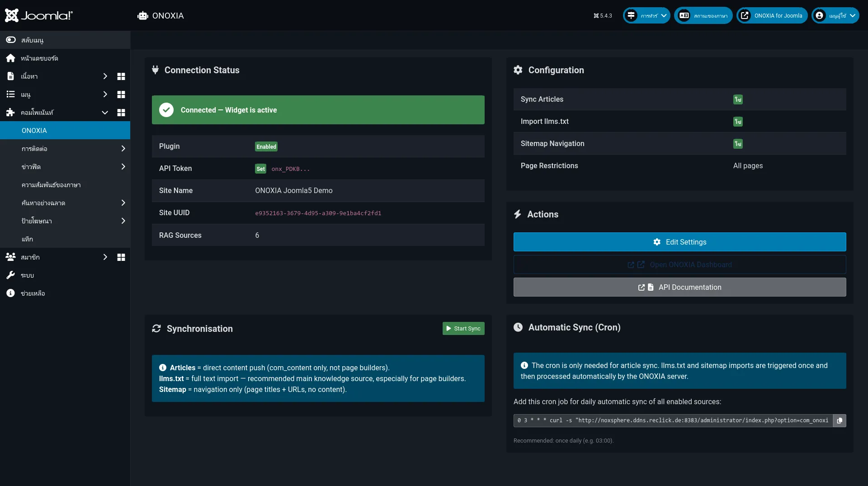
Task: Collapse the คอมโพเนนท์ submenu chevron
Action: point(105,113)
